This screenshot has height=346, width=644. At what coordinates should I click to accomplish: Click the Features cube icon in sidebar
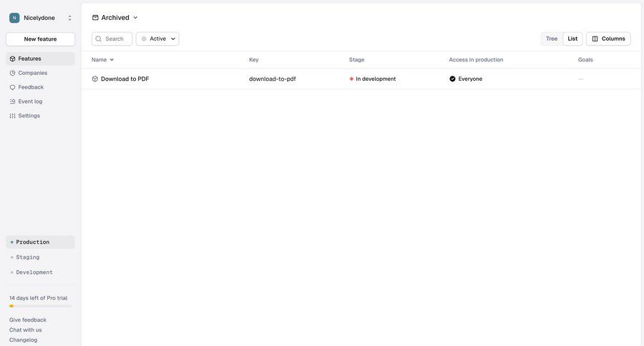pyautogui.click(x=12, y=59)
